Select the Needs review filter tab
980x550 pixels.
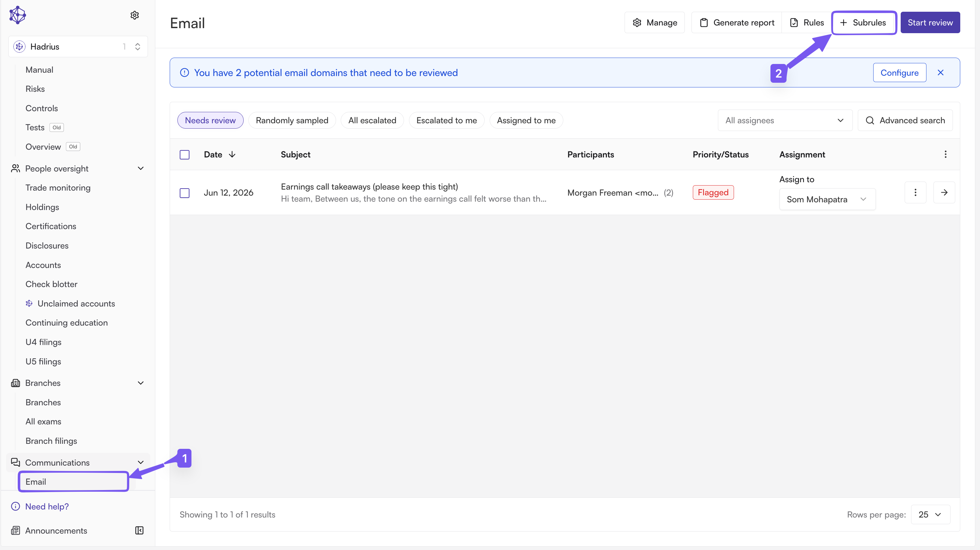[x=211, y=120]
